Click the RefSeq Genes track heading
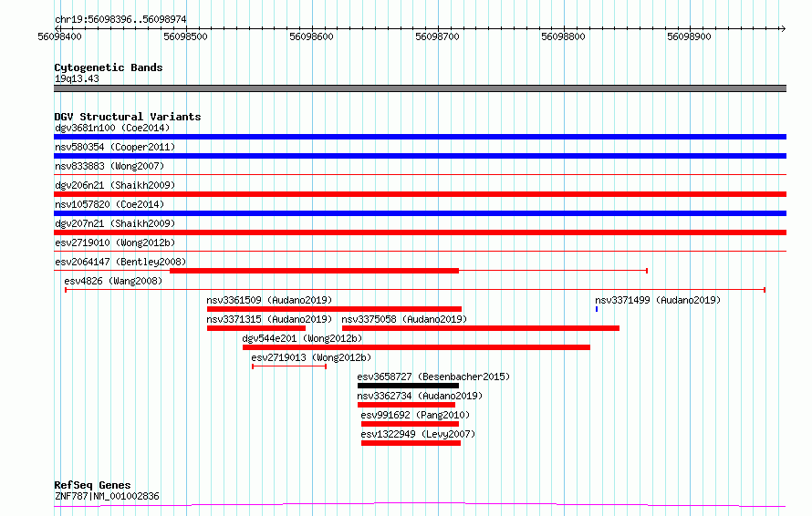The height and width of the screenshot is (516, 812). (x=93, y=485)
